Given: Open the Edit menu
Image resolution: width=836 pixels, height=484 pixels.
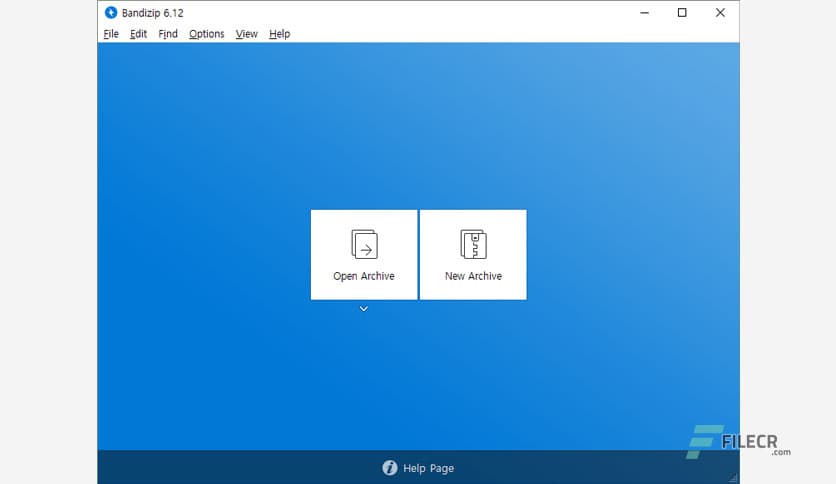Looking at the screenshot, I should coord(138,34).
